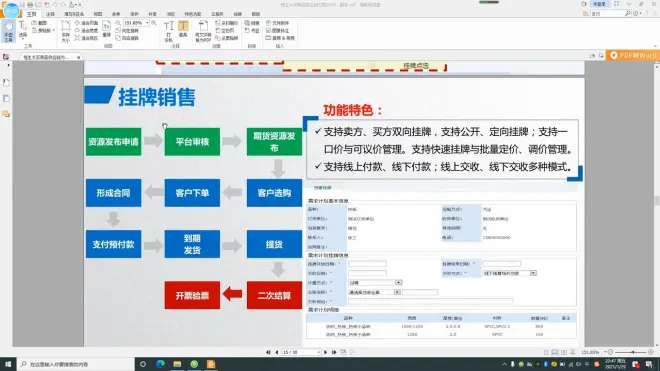660x371 pixels.
Task: Click Fit Page in the ribbon
Action: click(x=86, y=23)
